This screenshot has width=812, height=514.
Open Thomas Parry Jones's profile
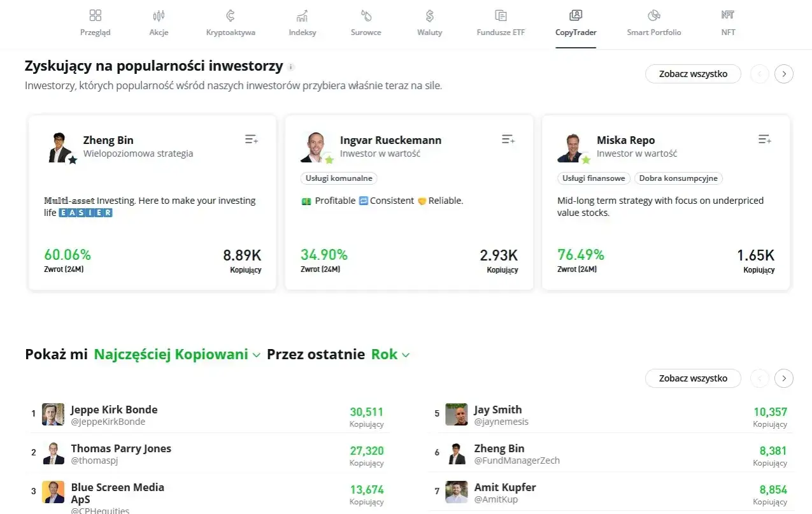coord(121,448)
